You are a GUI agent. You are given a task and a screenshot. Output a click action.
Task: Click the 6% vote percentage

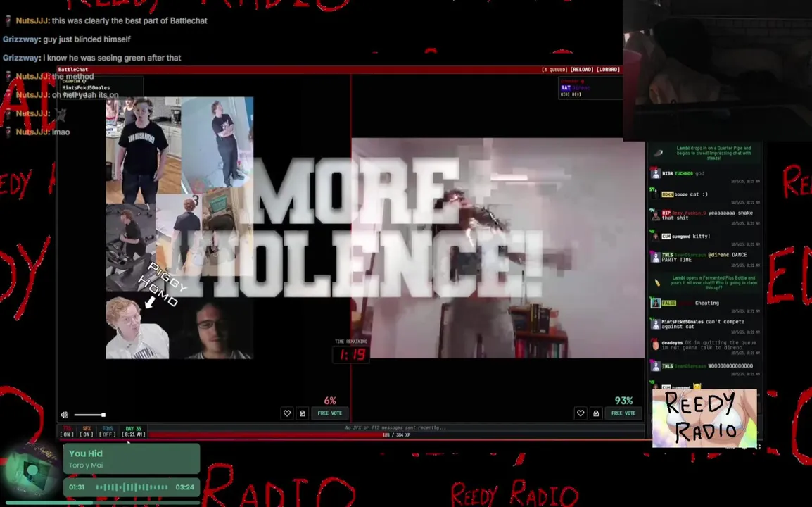click(330, 401)
